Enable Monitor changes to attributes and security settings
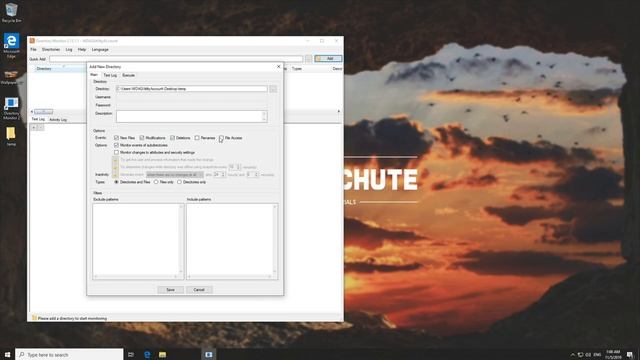Image resolution: width=640 pixels, height=360 pixels. (x=116, y=152)
